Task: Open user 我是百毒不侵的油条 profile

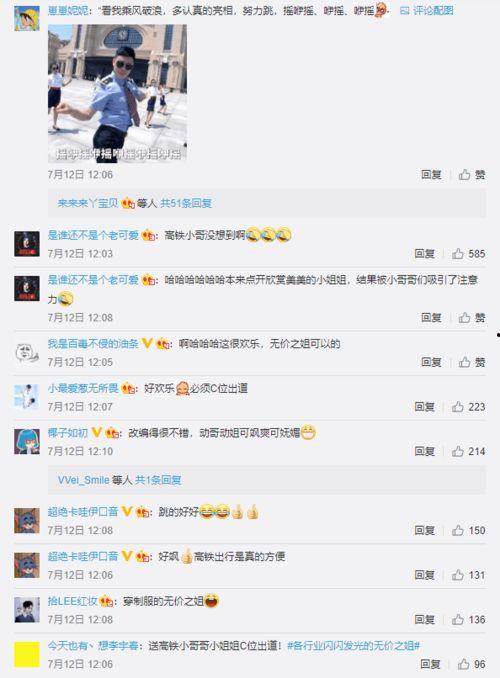Action: pyautogui.click(x=93, y=344)
